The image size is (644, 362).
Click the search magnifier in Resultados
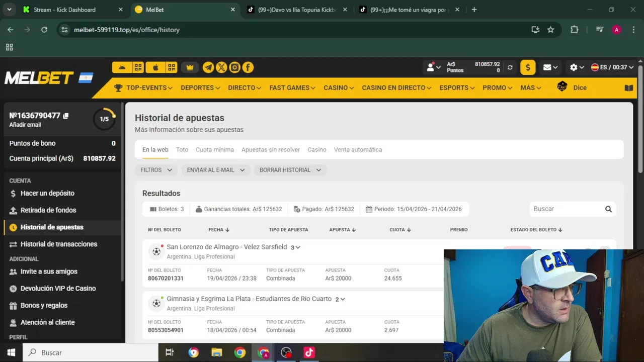pyautogui.click(x=608, y=209)
